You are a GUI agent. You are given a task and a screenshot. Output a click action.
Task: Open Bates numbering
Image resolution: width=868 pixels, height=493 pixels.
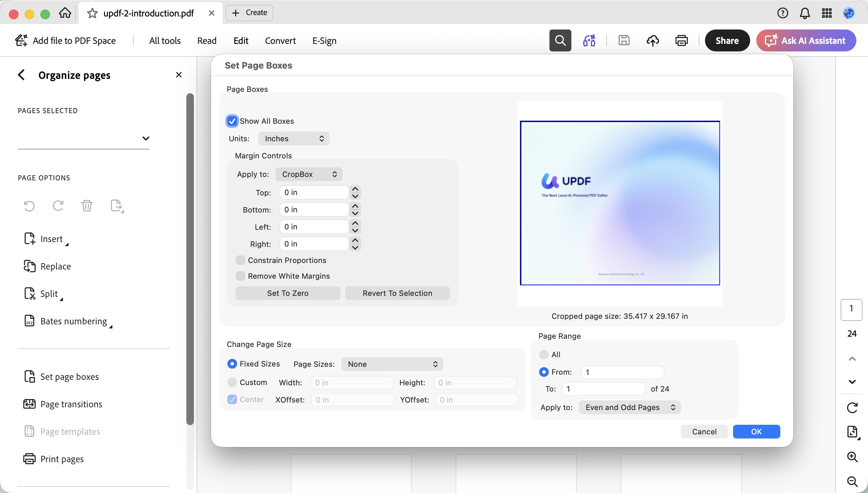click(68, 321)
